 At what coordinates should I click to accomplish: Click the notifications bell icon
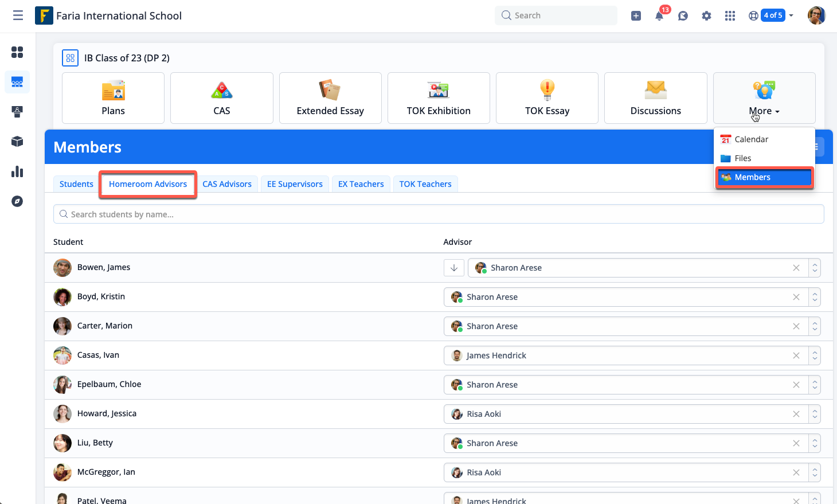tap(659, 16)
